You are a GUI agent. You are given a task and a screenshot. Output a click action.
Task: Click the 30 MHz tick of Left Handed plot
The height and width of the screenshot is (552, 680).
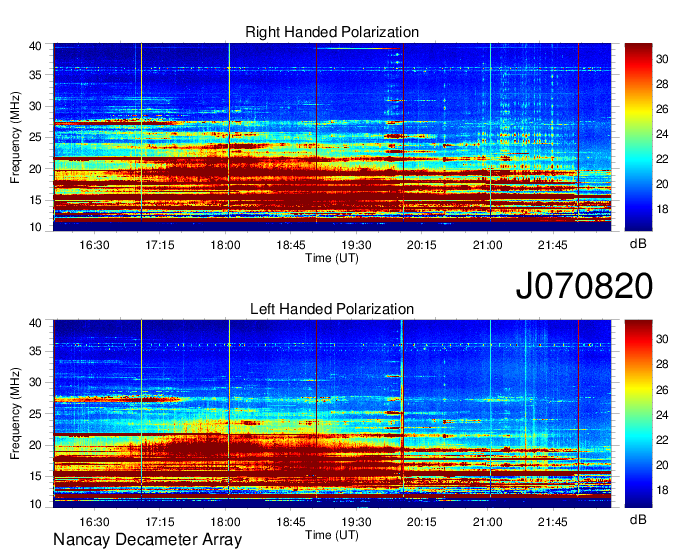coord(35,382)
